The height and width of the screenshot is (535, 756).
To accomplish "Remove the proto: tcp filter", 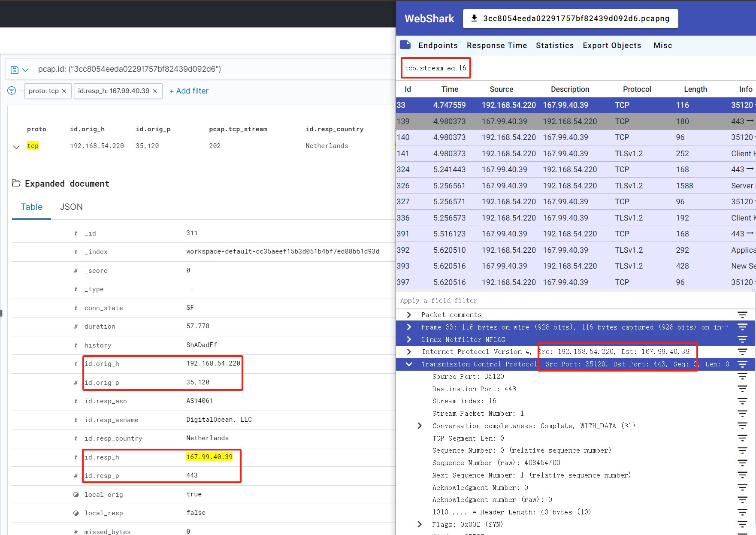I will (64, 91).
